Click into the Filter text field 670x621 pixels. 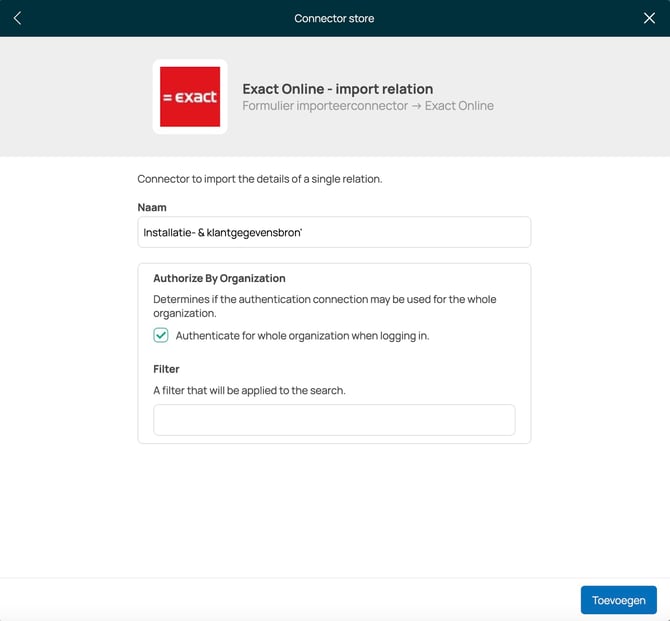[334, 420]
